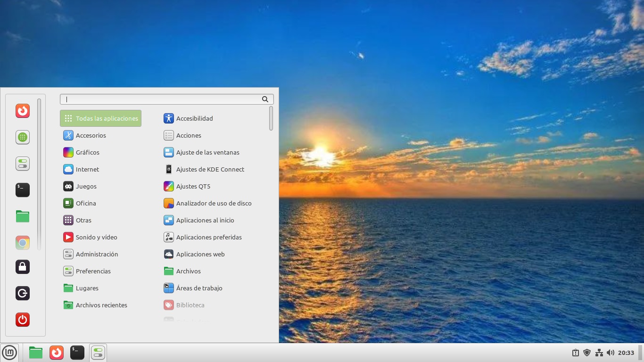Launch Firefox from the taskbar
This screenshot has height=362, width=644.
[x=57, y=353]
